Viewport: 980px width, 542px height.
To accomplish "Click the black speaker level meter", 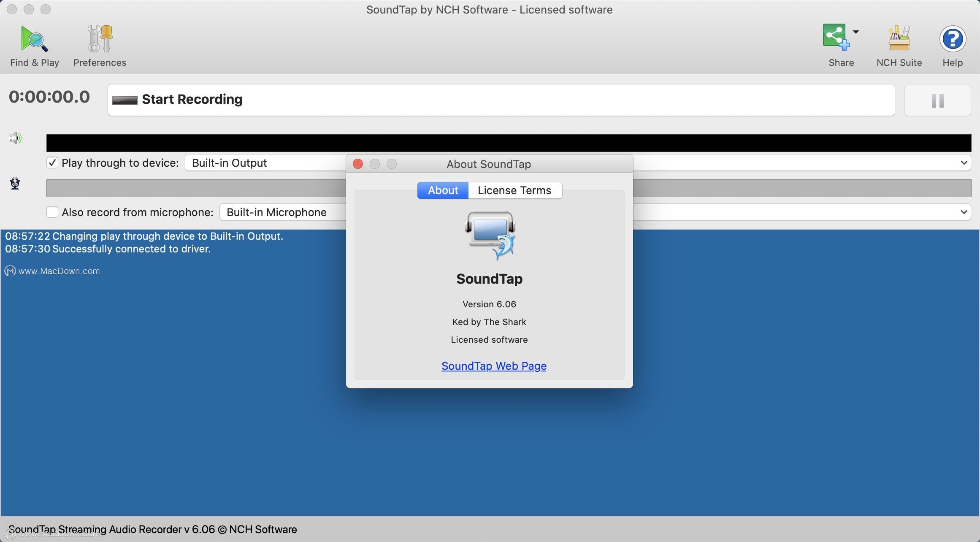I will 509,143.
